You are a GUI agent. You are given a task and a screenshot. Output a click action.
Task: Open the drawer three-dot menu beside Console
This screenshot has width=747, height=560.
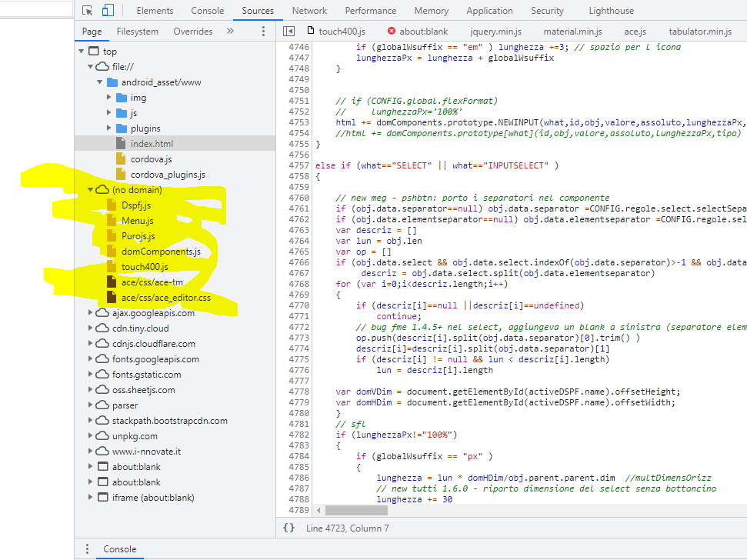[87, 548]
